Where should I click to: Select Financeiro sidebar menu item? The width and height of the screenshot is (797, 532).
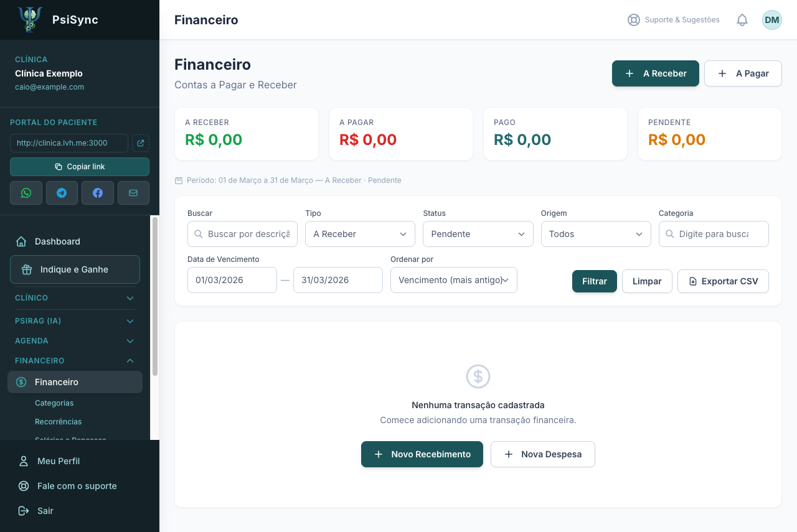pos(75,382)
